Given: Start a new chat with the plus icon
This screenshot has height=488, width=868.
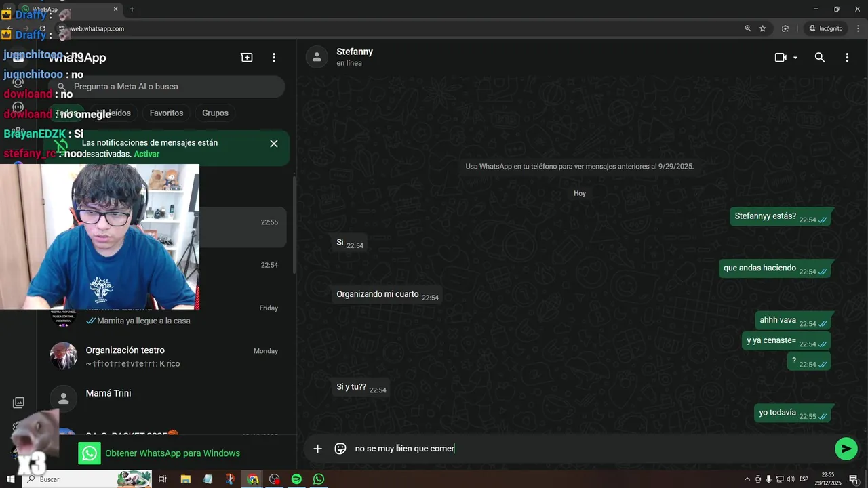Looking at the screenshot, I should (x=247, y=58).
